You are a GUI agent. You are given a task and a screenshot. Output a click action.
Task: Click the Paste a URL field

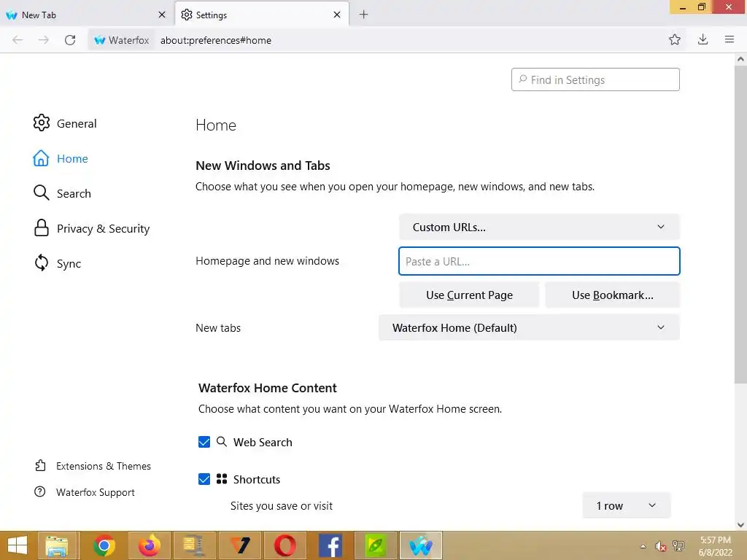[539, 261]
